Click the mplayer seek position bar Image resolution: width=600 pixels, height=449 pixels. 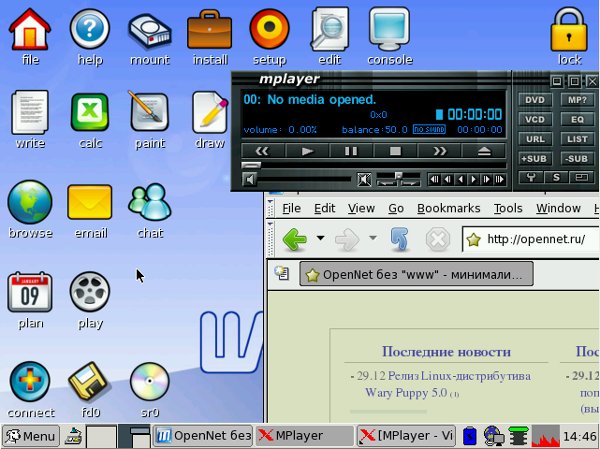[x=374, y=165]
